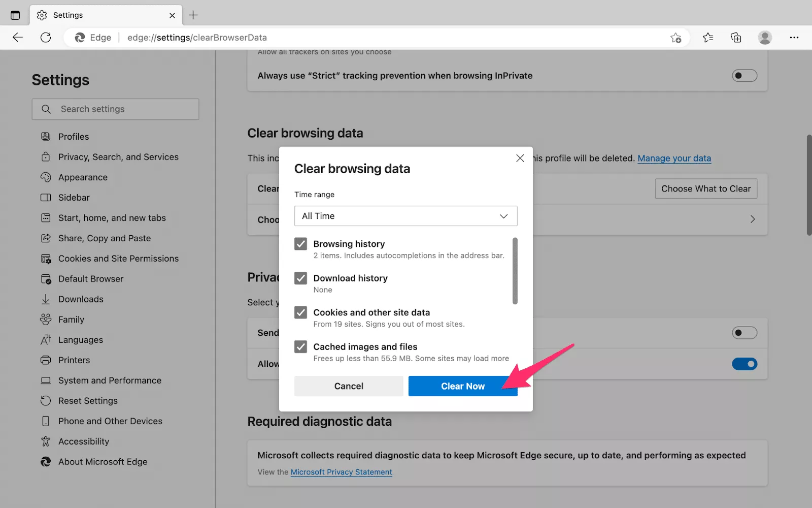This screenshot has width=812, height=508.
Task: Click the search magnifier icon in settings
Action: tap(46, 109)
